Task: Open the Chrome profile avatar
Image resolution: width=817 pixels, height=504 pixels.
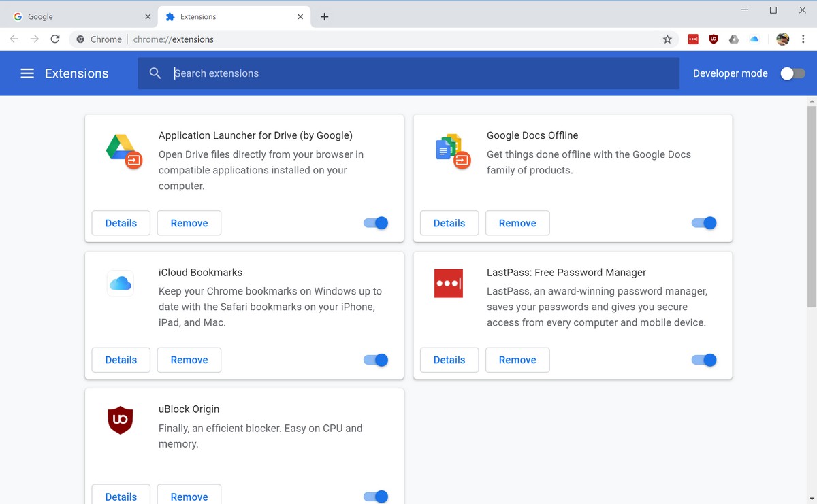Action: tap(783, 39)
